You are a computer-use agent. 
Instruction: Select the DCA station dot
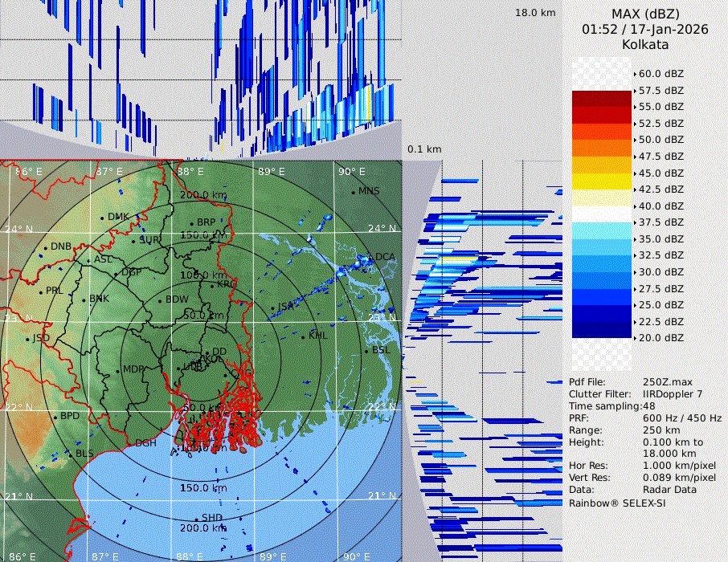click(371, 258)
